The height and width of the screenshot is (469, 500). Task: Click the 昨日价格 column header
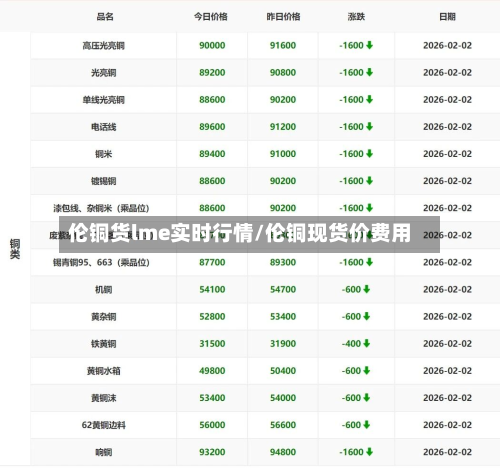pos(283,16)
